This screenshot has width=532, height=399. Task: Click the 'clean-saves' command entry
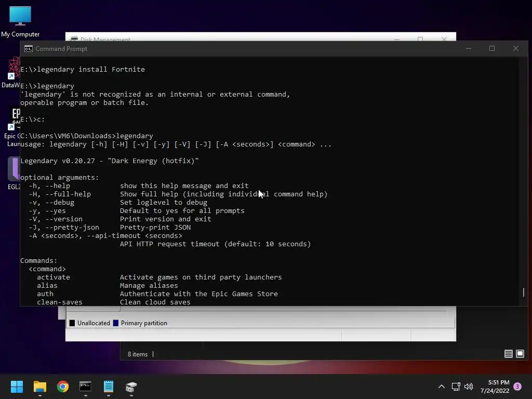click(114, 302)
